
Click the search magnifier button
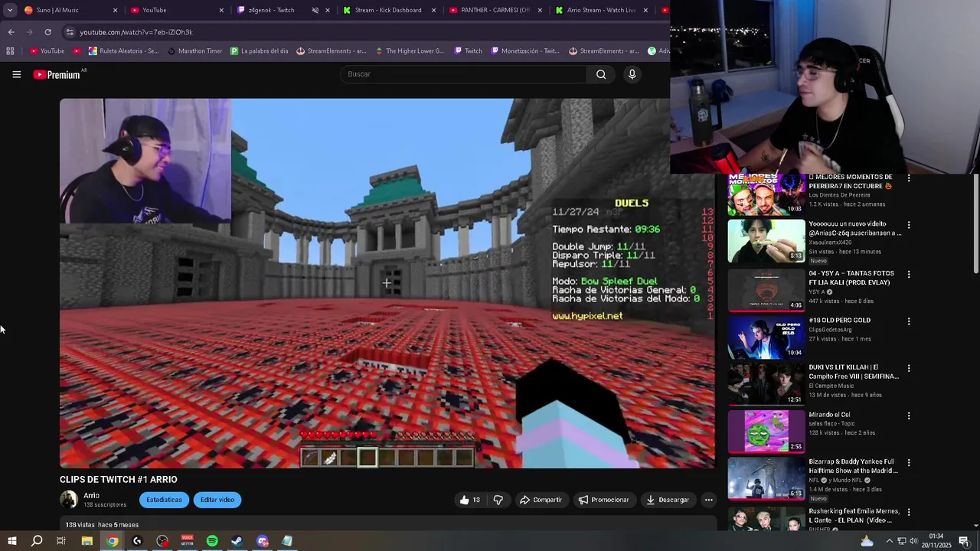[x=601, y=74]
